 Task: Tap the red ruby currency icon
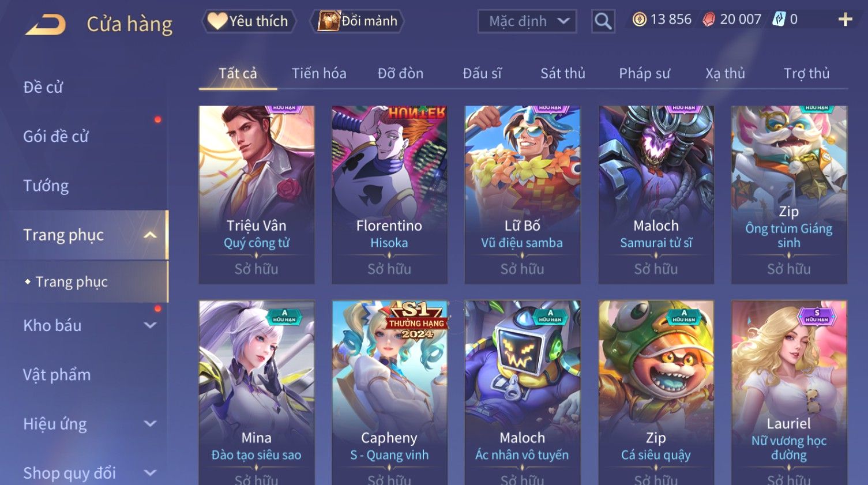coord(709,20)
